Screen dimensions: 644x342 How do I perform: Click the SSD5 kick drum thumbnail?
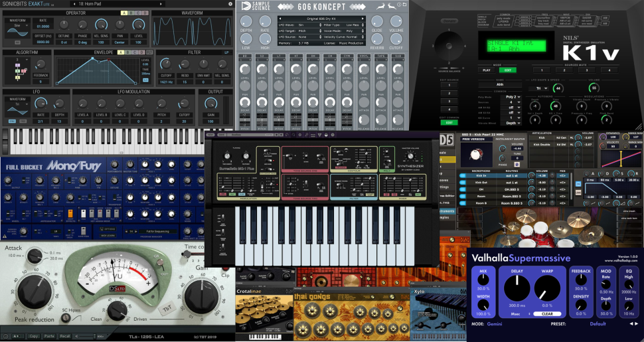[477, 155]
